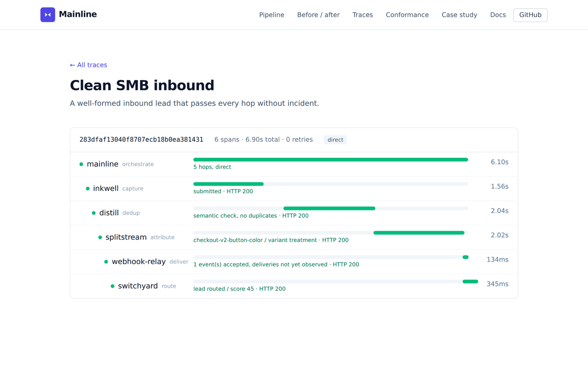
Task: Click the switchyard timing bar marker
Action: (470, 281)
